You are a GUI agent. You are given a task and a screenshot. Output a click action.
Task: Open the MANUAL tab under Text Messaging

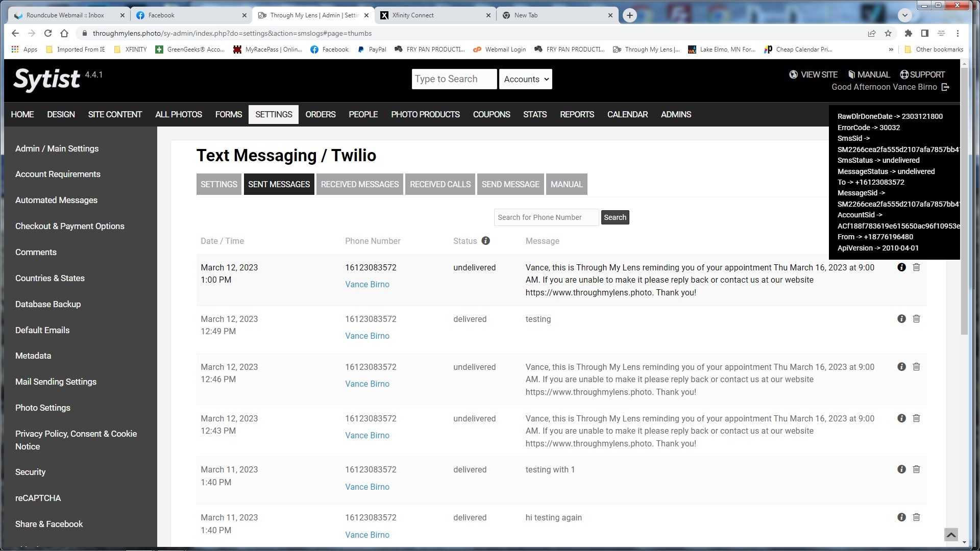[x=567, y=184]
